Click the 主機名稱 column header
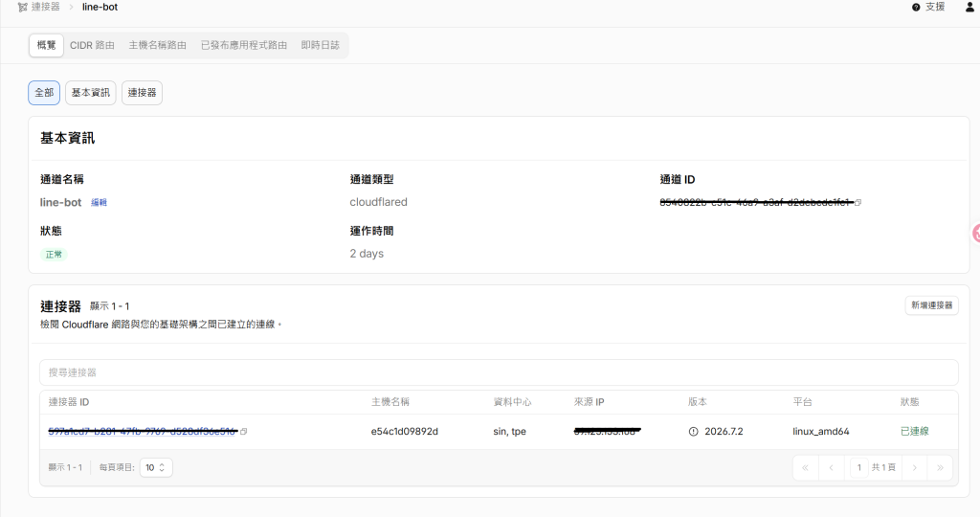 [x=390, y=402]
